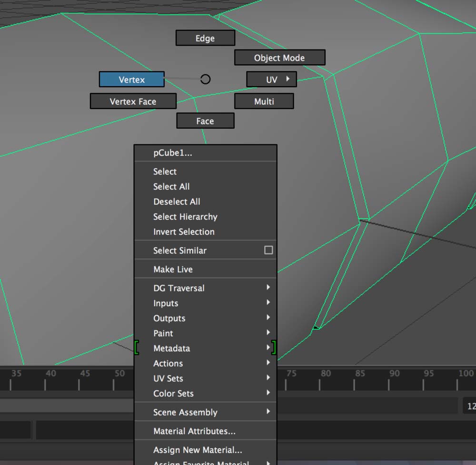Choose Edge in the marking menu
The width and height of the screenshot is (476, 465).
[x=205, y=38]
